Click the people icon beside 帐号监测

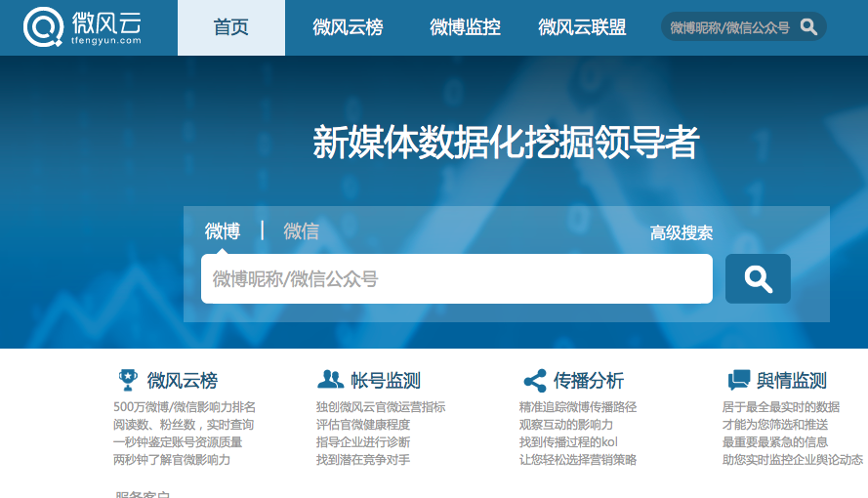coord(330,380)
